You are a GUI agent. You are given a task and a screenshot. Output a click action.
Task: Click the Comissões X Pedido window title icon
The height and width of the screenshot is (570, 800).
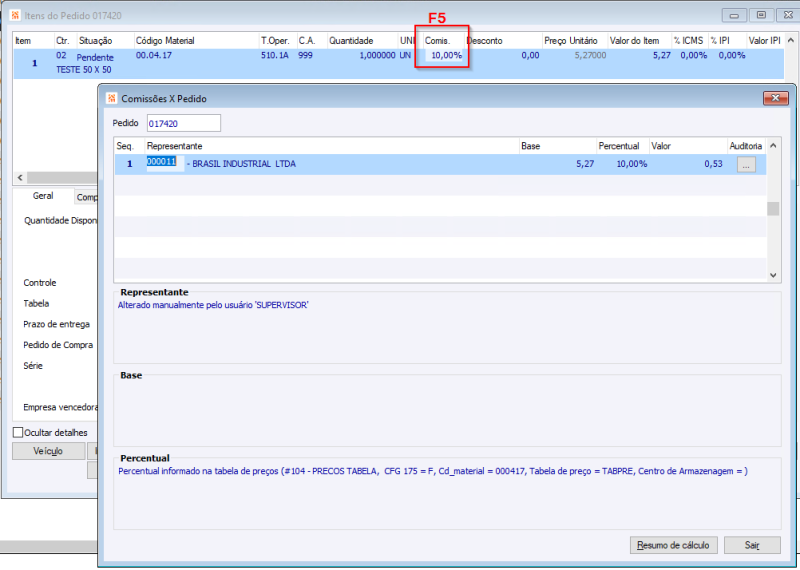112,98
